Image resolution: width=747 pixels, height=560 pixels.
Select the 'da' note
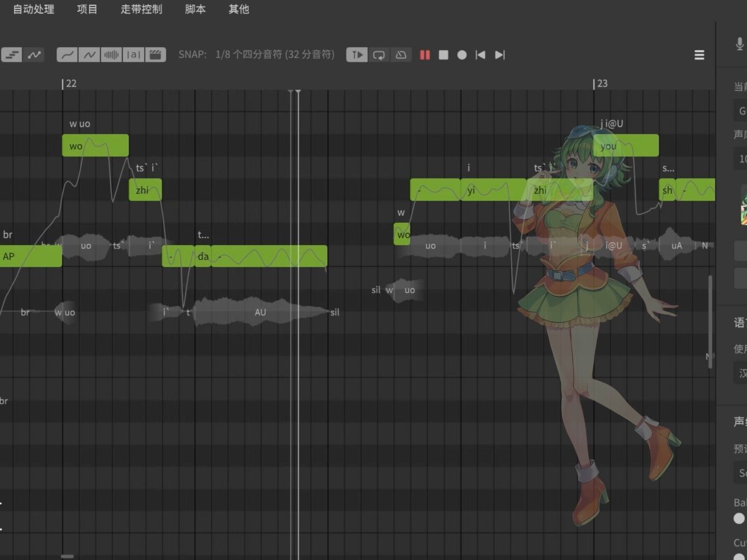click(203, 256)
